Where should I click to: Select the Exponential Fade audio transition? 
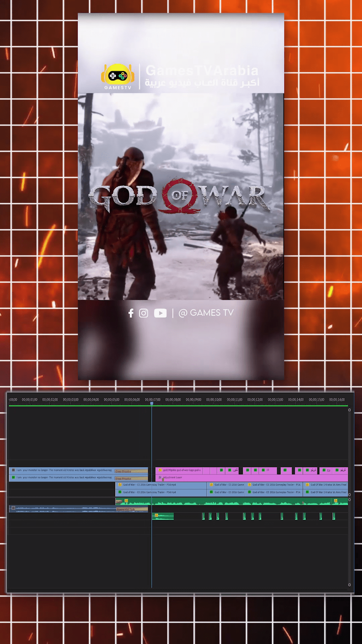(x=132, y=510)
